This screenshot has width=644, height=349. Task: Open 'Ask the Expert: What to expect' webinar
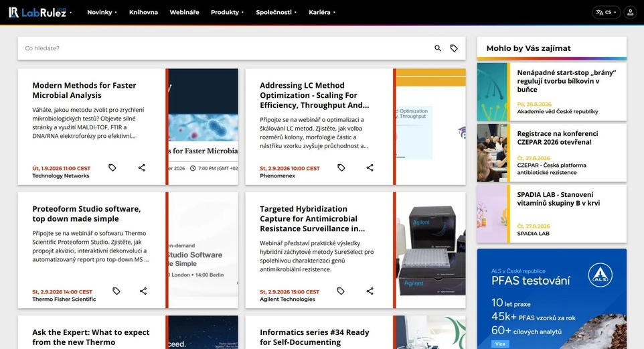(x=91, y=337)
